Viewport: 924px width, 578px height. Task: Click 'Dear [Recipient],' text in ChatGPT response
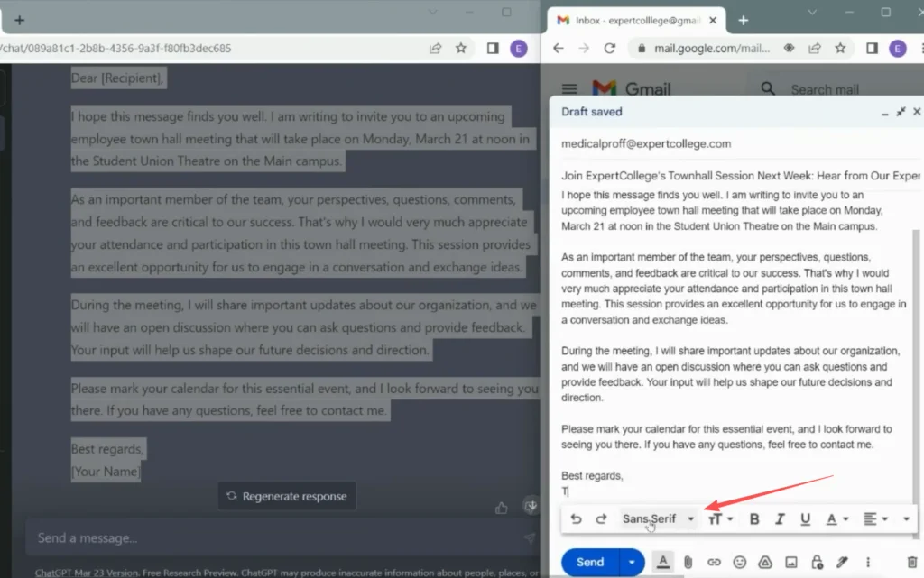pyautogui.click(x=117, y=78)
